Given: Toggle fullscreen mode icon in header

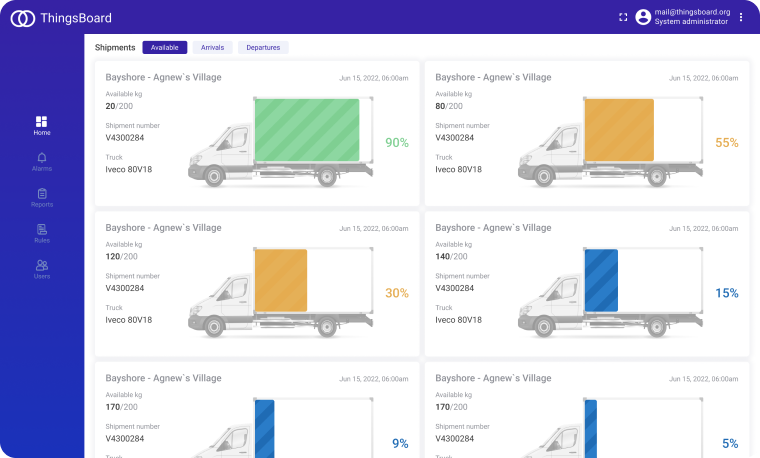Looking at the screenshot, I should coord(623,17).
